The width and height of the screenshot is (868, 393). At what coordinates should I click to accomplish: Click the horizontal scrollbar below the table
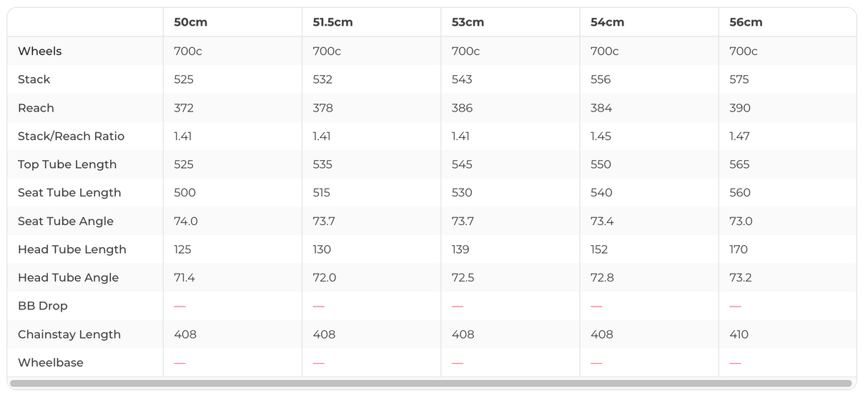(430, 384)
